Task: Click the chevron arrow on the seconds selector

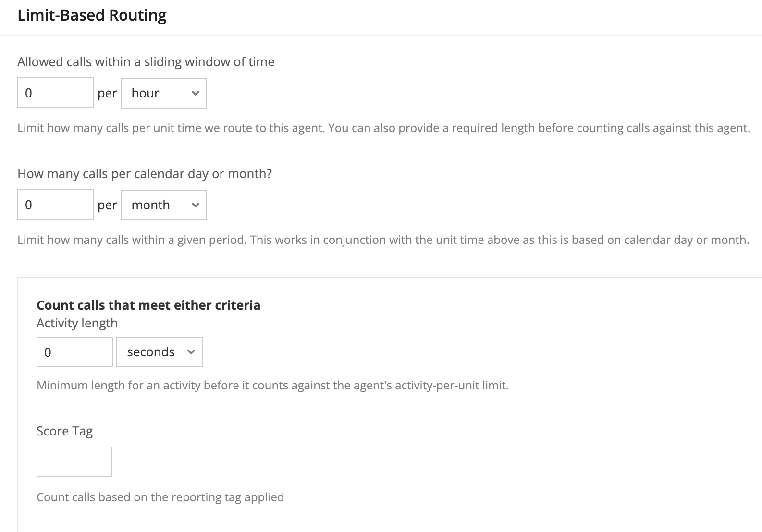Action: [x=191, y=352]
